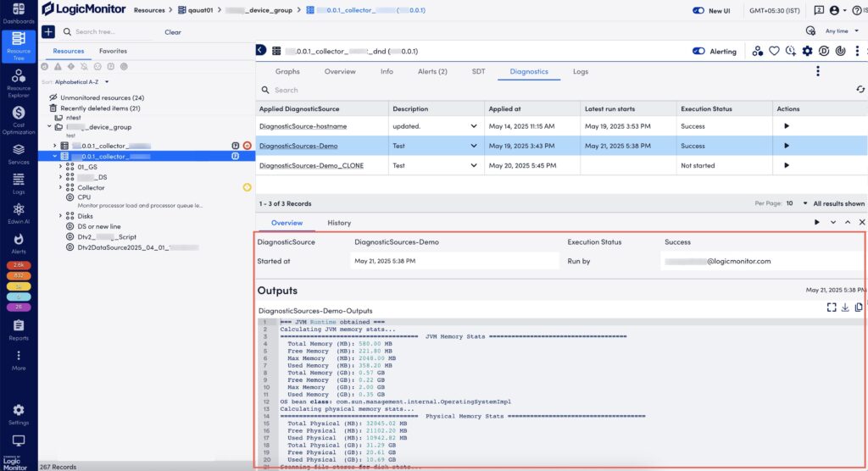Run the DiagnosticSources-Demo row action
The height and width of the screenshot is (471, 868).
click(787, 146)
